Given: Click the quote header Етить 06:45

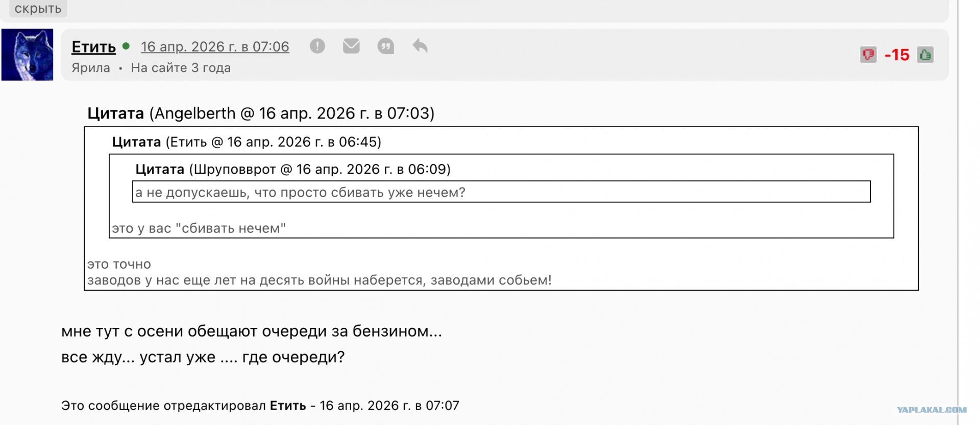Looking at the screenshot, I should [247, 142].
